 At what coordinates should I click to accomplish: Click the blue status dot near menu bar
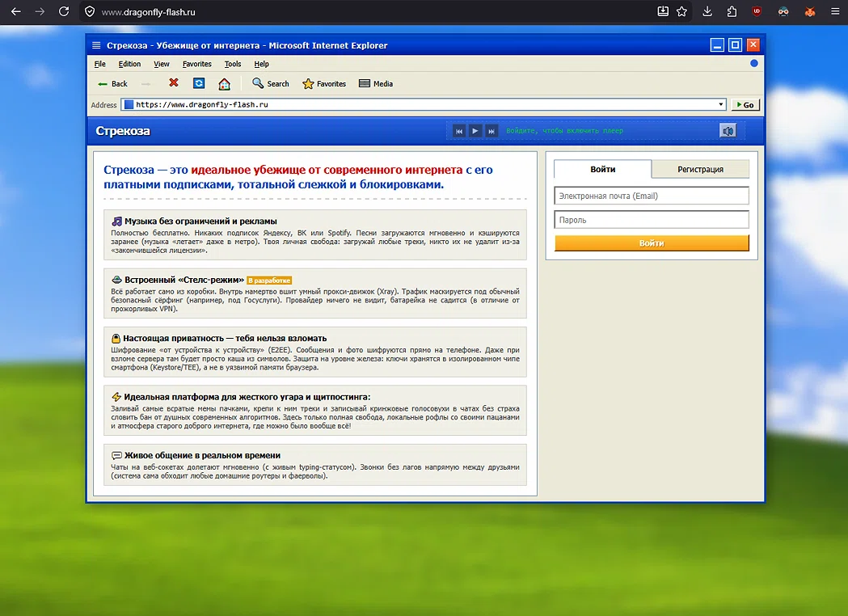(x=754, y=63)
